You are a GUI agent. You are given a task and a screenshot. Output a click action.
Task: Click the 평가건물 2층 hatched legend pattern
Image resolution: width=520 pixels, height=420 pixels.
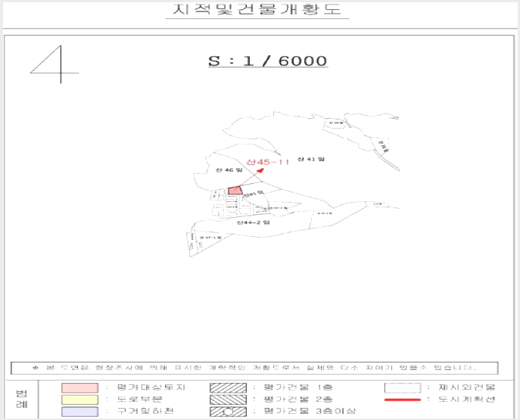click(228, 400)
